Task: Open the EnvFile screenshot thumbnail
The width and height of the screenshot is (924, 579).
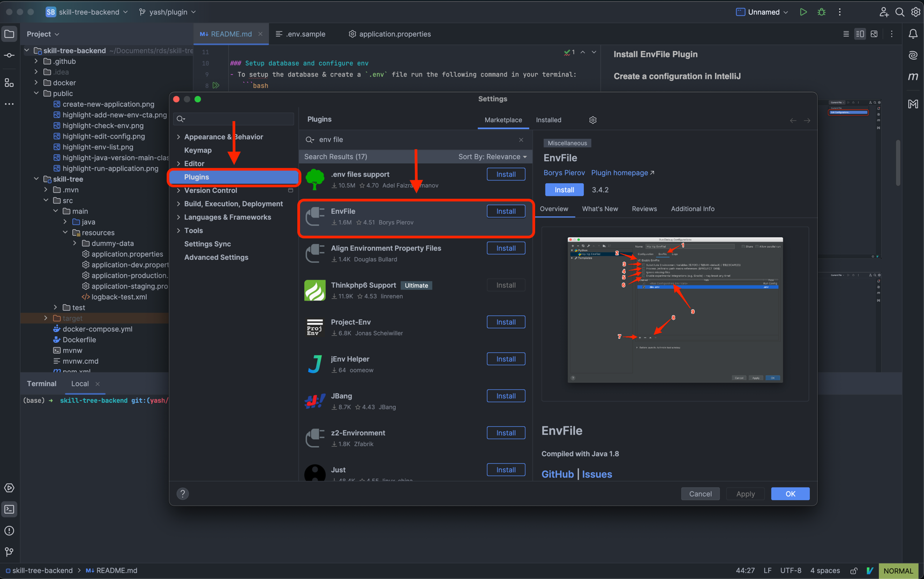Action: click(675, 310)
